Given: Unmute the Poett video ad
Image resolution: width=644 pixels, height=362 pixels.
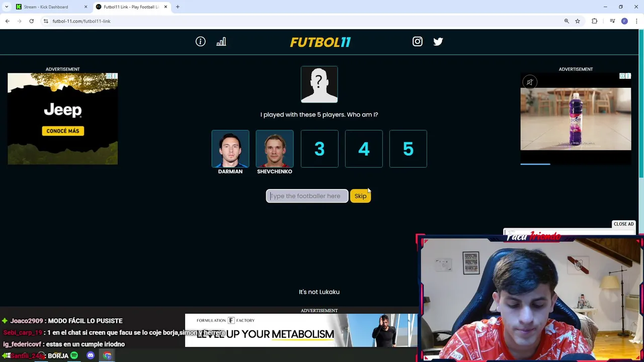Looking at the screenshot, I should pos(530,82).
